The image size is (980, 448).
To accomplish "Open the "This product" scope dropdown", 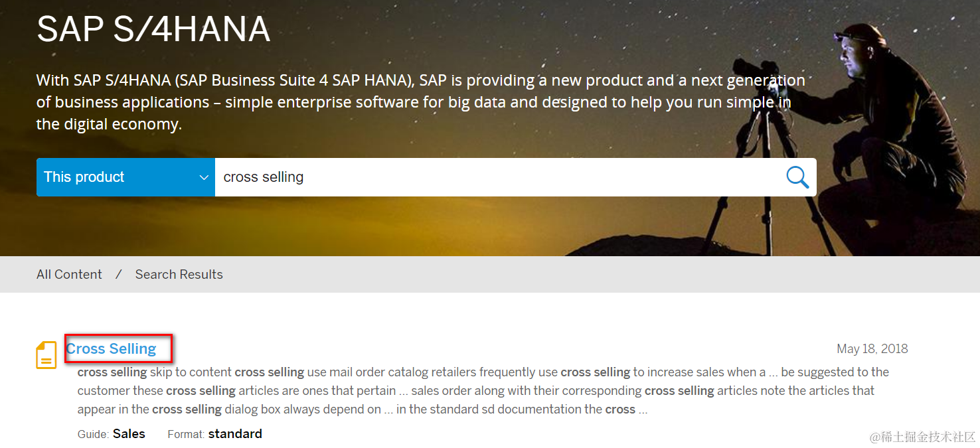I will [125, 177].
